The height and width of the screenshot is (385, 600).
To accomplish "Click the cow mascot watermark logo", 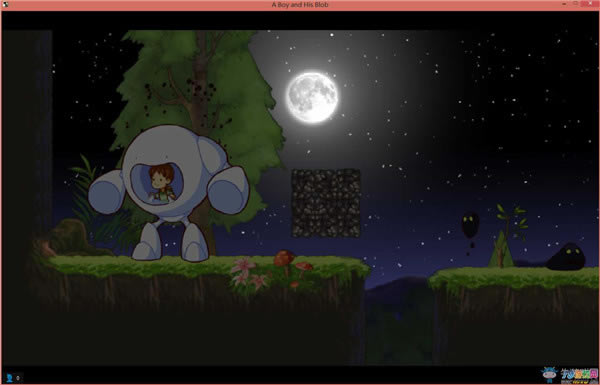I will point(549,373).
